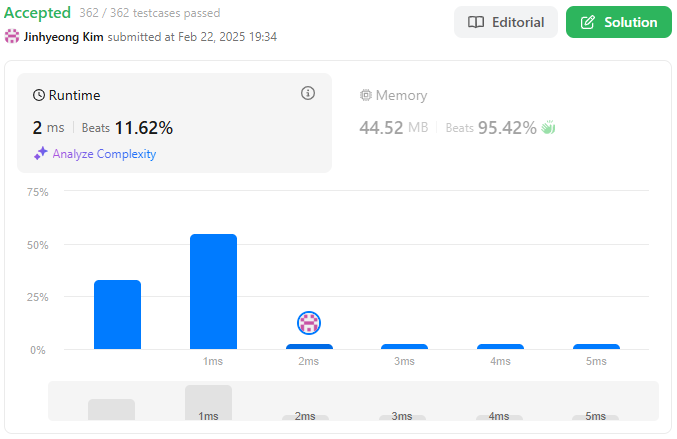Click the 5ms bar in the chart

[x=596, y=347]
